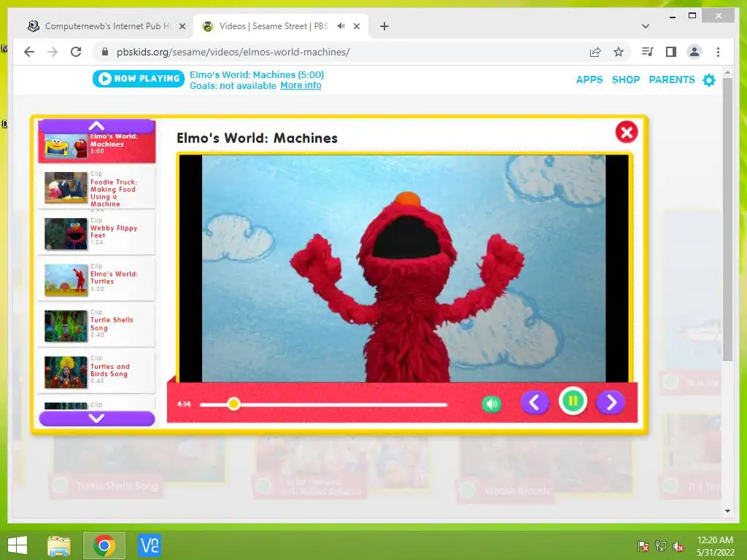Image resolution: width=747 pixels, height=560 pixels.
Task: Open Chrome three-dot menu
Action: pyautogui.click(x=718, y=52)
